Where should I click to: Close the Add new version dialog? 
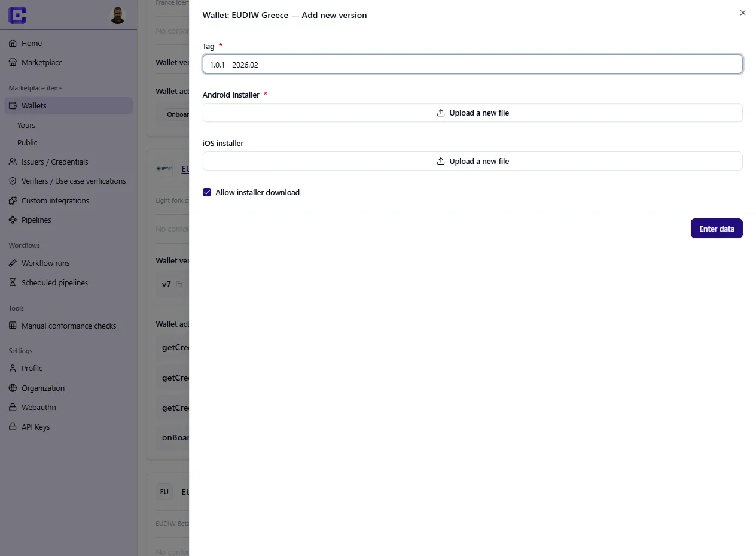click(x=743, y=13)
